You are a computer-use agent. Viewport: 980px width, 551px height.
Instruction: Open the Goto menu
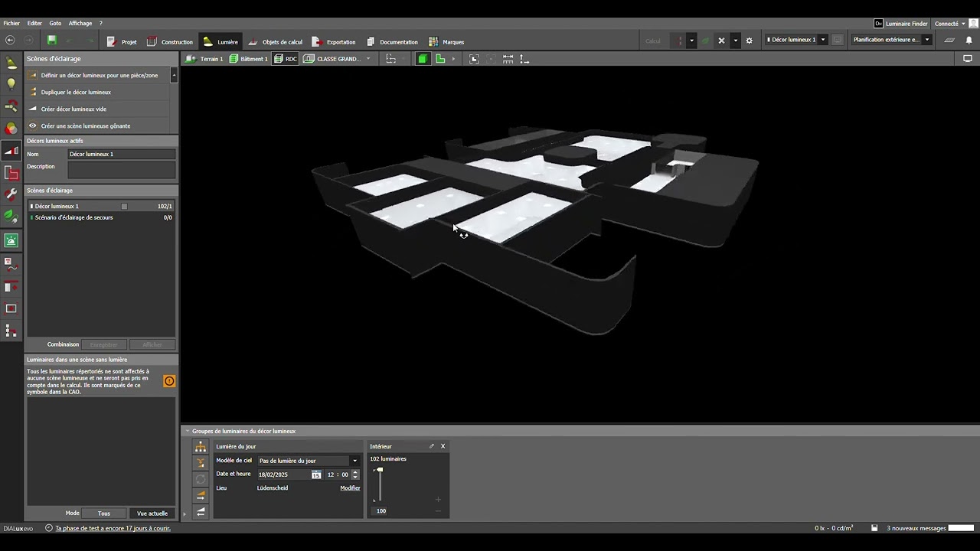[x=55, y=24]
